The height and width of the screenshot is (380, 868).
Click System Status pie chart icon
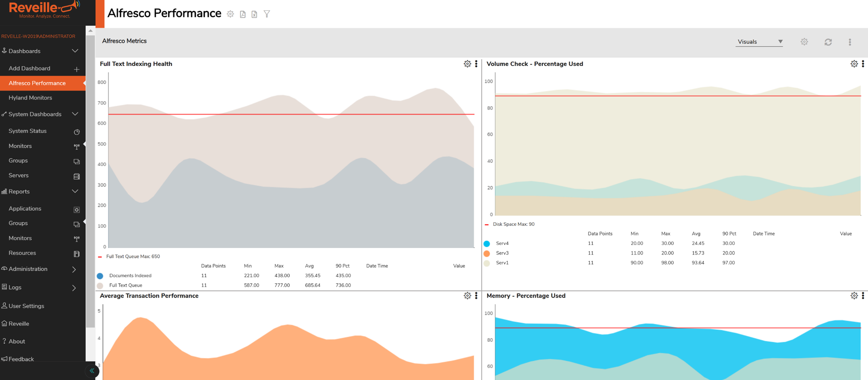pos(76,132)
